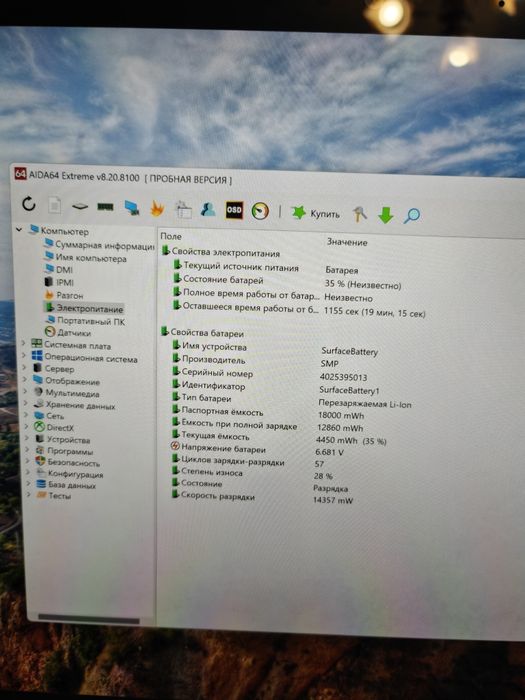
Task: Collapse the Компьютер tree node
Action: (19, 229)
